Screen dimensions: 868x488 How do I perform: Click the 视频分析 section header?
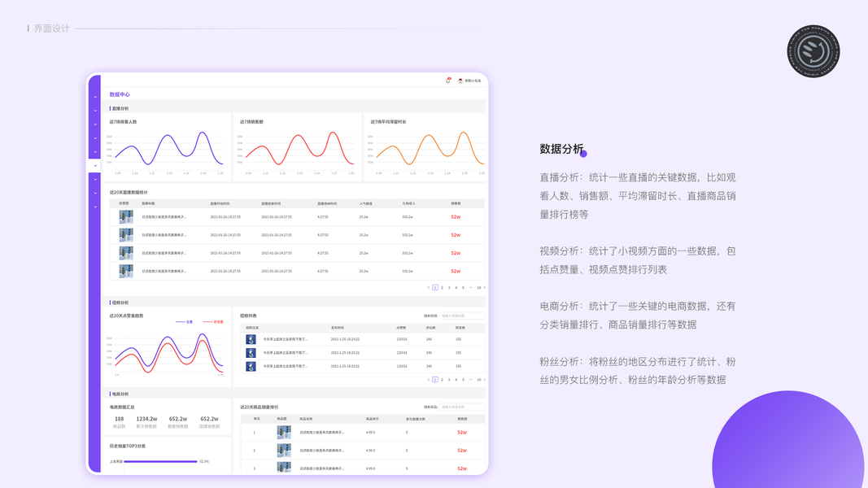120,303
